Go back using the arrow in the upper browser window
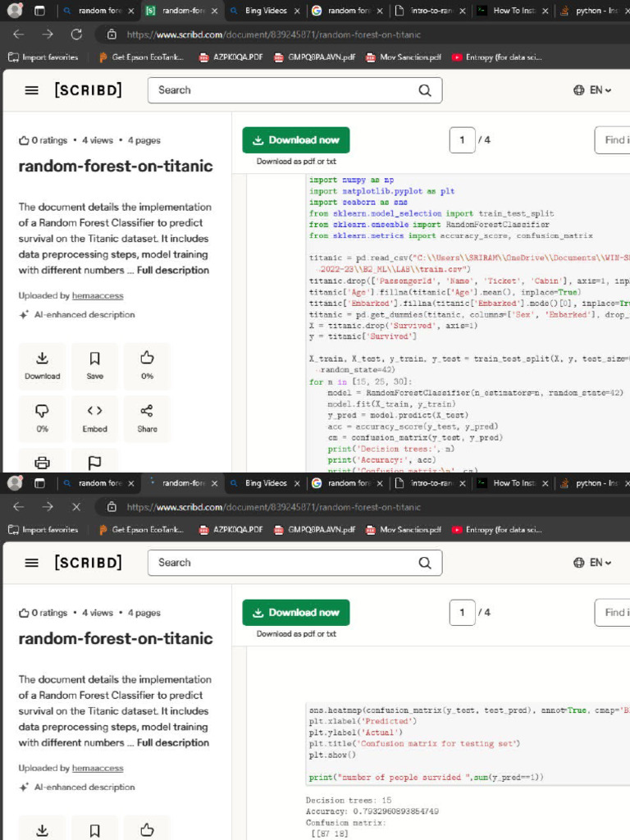 click(x=19, y=34)
